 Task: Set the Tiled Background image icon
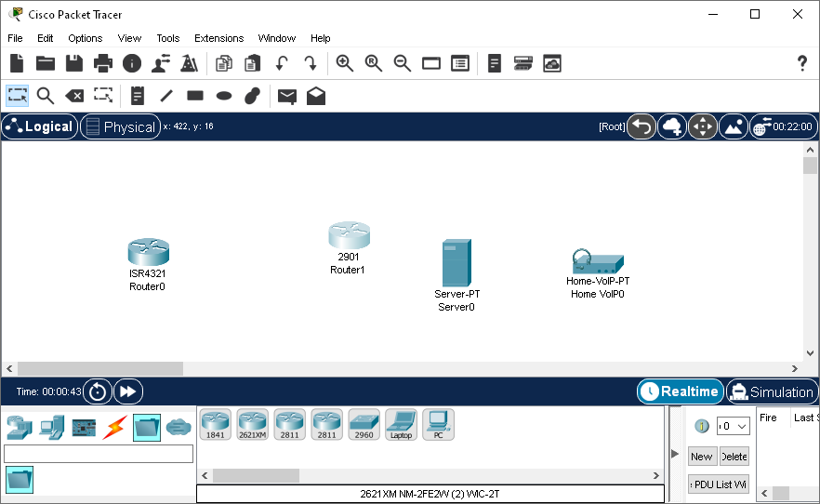pos(734,126)
